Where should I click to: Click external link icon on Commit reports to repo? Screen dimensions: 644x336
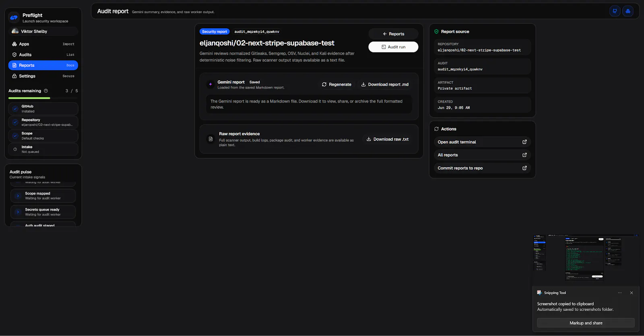click(524, 168)
